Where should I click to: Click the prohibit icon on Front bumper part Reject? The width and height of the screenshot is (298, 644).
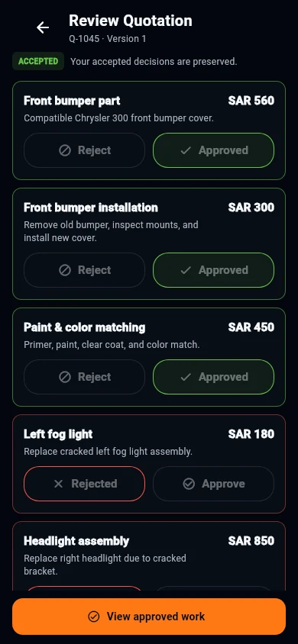(65, 150)
